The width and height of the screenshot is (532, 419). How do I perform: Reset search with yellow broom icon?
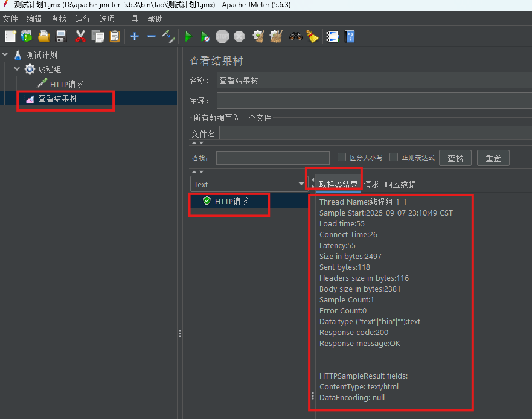pyautogui.click(x=312, y=36)
